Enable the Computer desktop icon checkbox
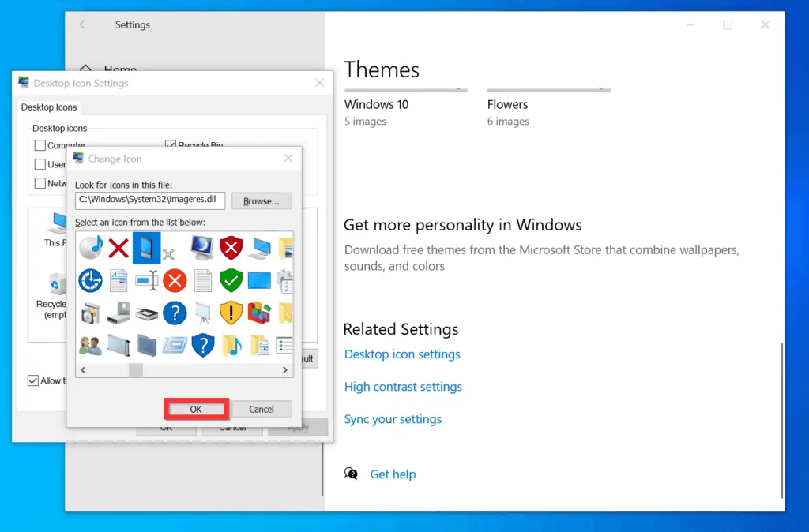The image size is (809, 532). pyautogui.click(x=39, y=145)
